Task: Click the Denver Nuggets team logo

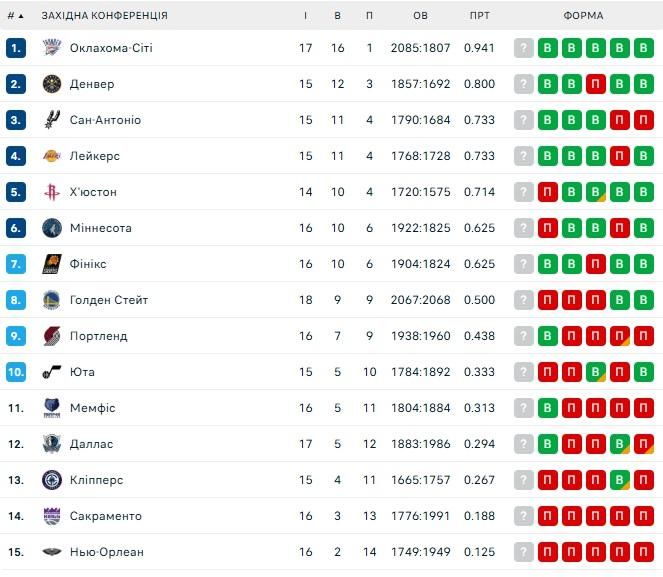Action: point(52,84)
